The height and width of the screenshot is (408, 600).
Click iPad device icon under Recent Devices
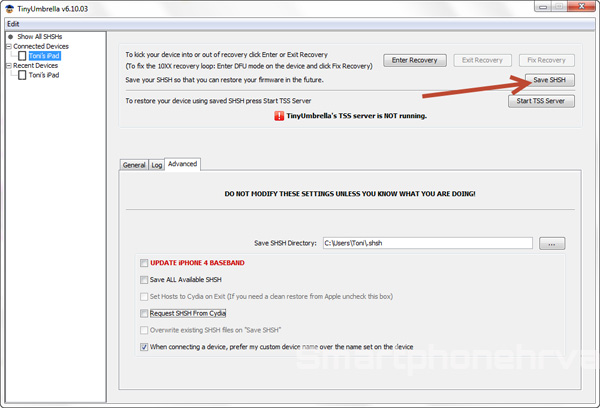[x=22, y=76]
